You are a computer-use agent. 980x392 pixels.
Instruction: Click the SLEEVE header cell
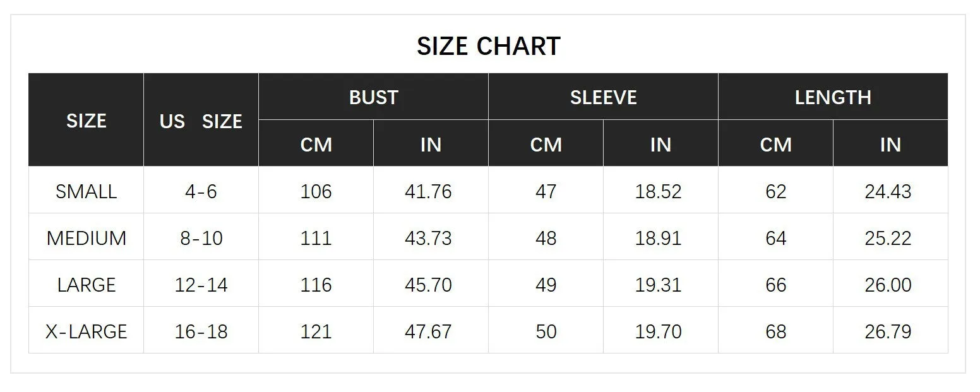click(x=604, y=97)
